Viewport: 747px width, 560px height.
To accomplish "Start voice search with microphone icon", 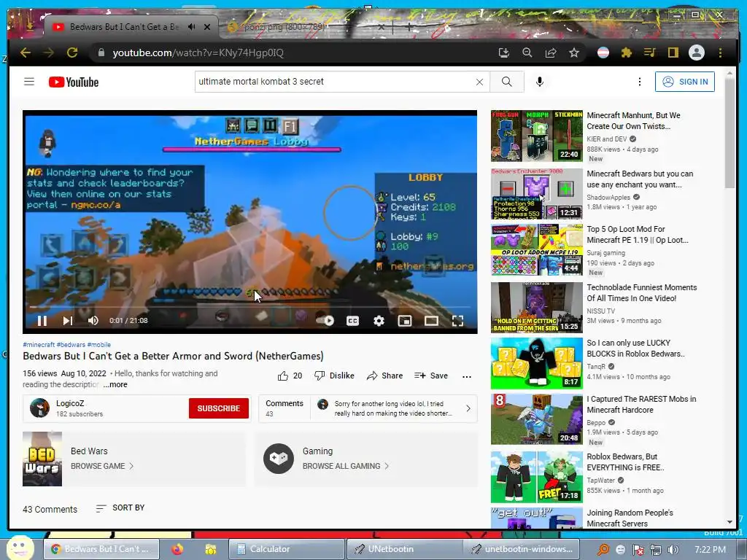I will 539,82.
